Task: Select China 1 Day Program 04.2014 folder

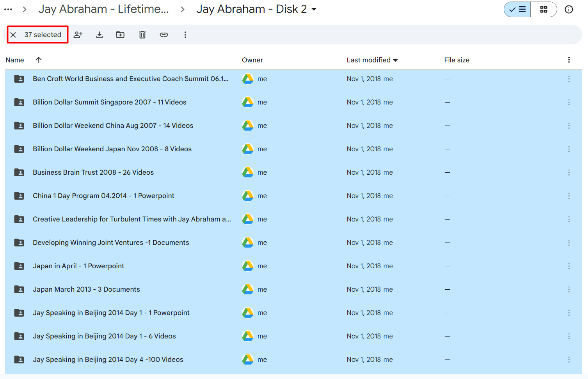Action: [293, 196]
